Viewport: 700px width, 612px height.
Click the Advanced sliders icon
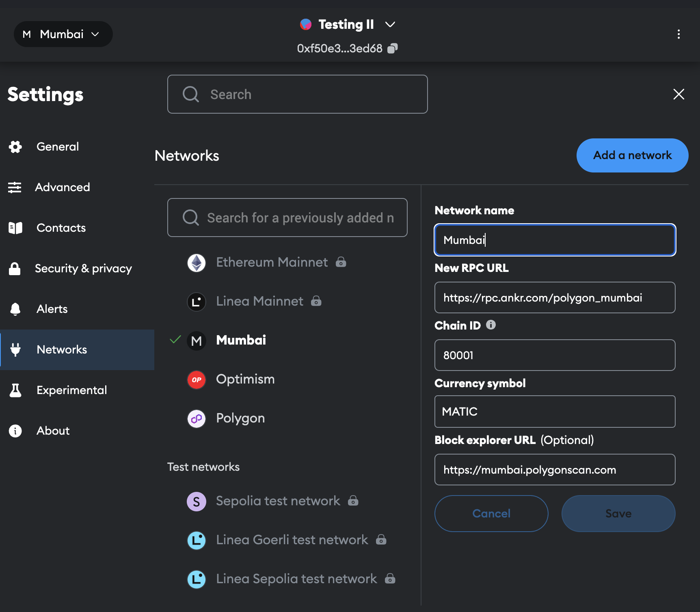(15, 187)
